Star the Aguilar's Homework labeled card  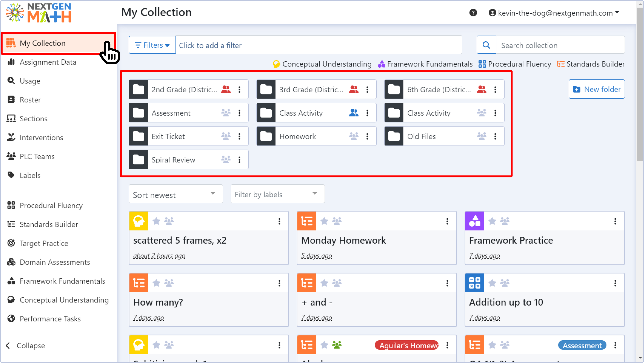[324, 345]
